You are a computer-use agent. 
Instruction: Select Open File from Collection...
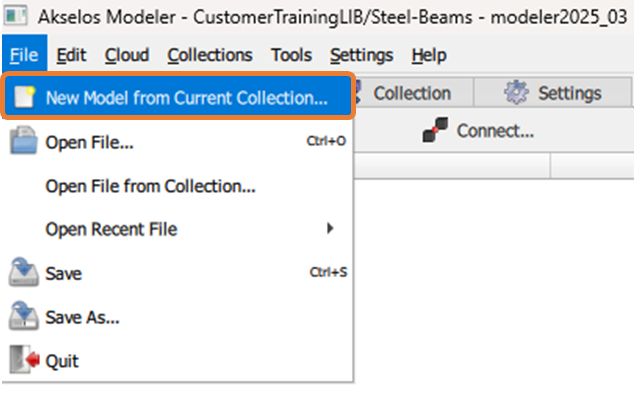click(x=178, y=186)
